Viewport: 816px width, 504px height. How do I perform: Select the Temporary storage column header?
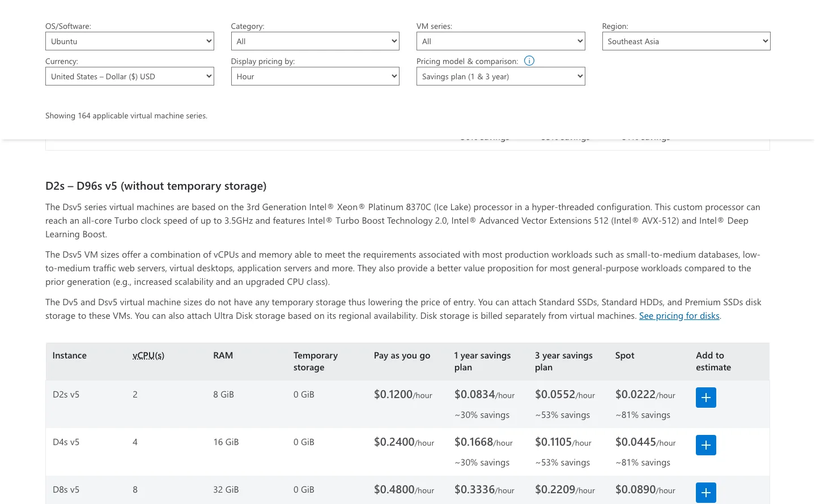(x=316, y=361)
